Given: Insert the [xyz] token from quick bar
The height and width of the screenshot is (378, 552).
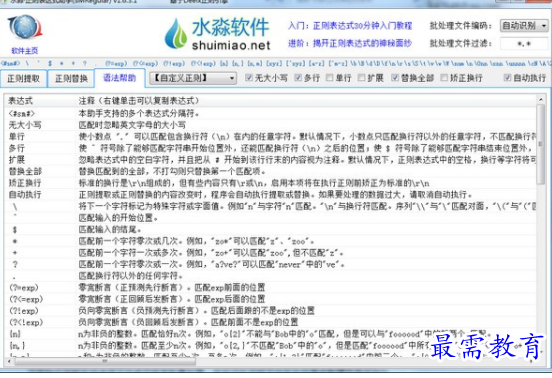Looking at the screenshot, I should coord(273,63).
